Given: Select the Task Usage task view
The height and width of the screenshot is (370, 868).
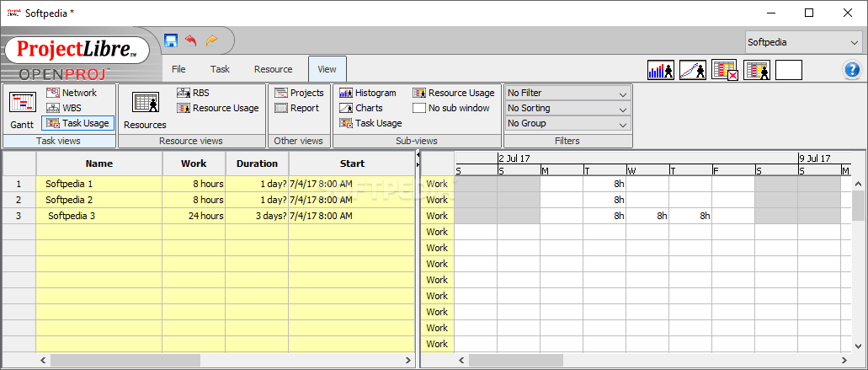Looking at the screenshot, I should [x=77, y=123].
